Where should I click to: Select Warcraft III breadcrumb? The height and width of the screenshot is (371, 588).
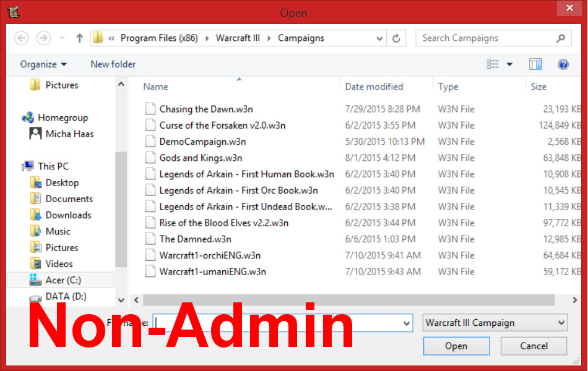point(238,38)
